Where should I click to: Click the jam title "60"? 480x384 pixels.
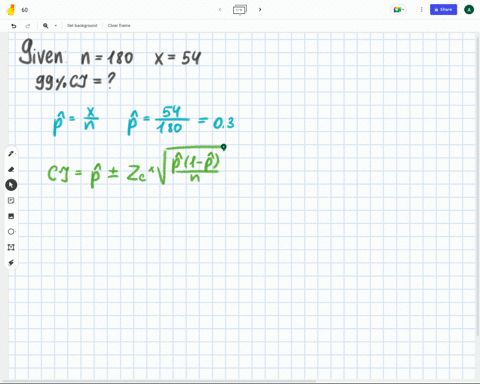(25, 10)
